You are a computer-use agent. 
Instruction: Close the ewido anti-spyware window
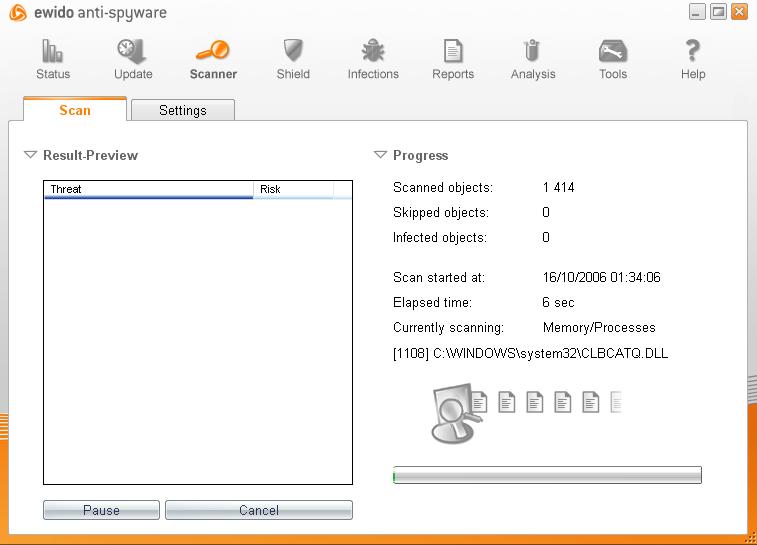739,12
